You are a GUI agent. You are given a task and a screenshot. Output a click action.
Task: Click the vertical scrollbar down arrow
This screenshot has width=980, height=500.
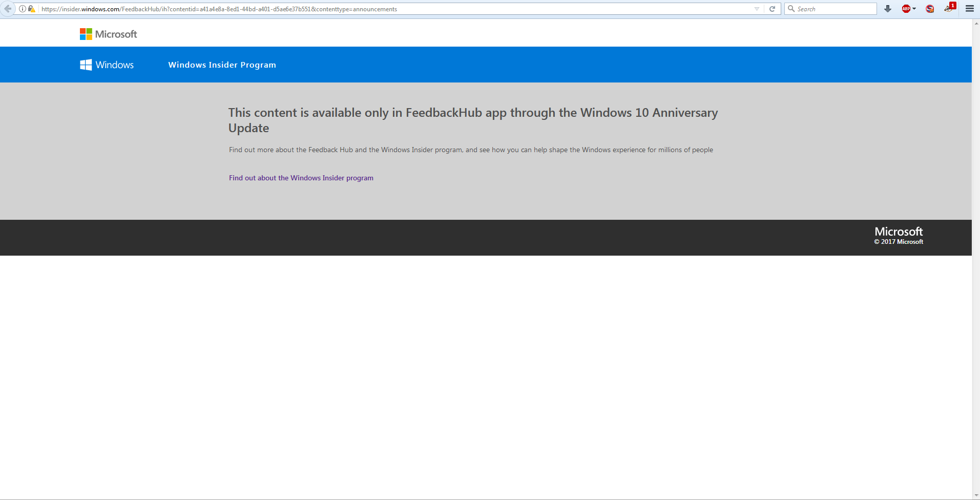point(976,496)
